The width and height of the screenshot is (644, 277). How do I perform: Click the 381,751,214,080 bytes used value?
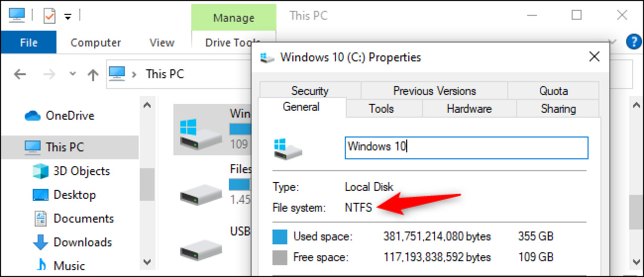coord(437,236)
